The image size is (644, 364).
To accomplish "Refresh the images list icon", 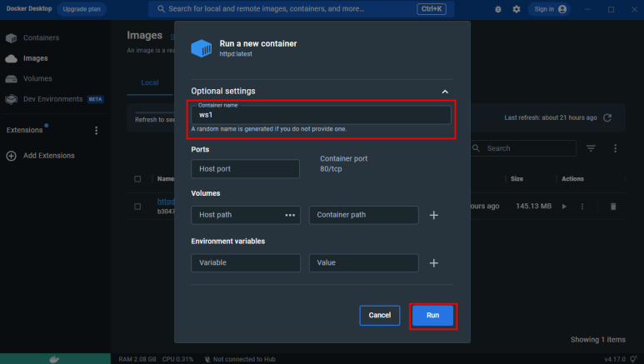I will 607,117.
